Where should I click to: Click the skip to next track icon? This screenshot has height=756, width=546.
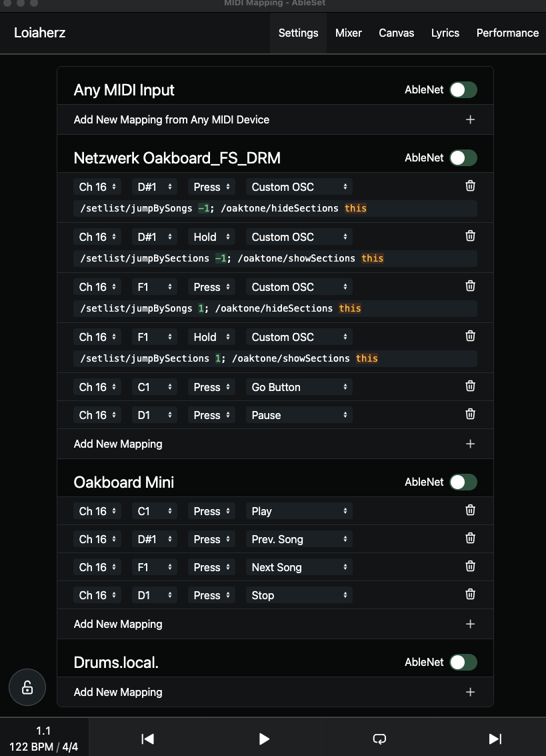pyautogui.click(x=495, y=738)
